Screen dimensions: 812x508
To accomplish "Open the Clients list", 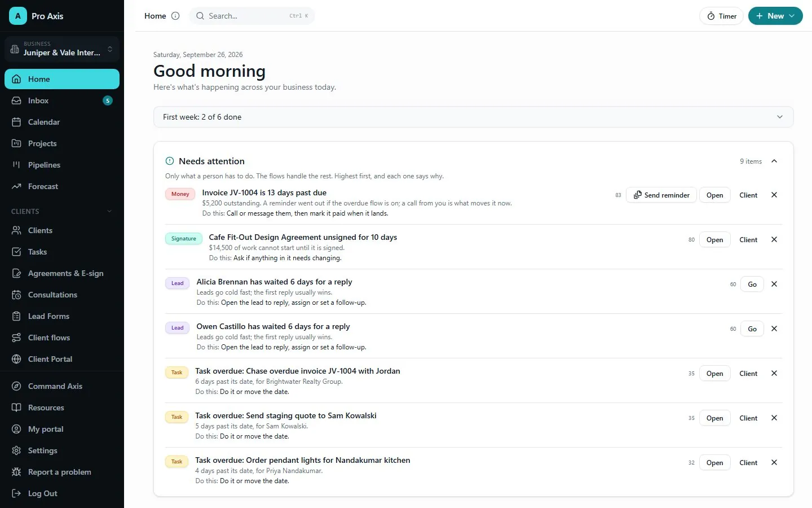I will (62, 230).
